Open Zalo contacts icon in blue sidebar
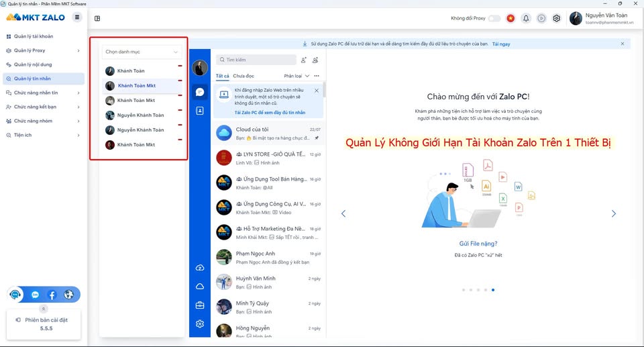Image resolution: width=644 pixels, height=347 pixels. pyautogui.click(x=200, y=111)
